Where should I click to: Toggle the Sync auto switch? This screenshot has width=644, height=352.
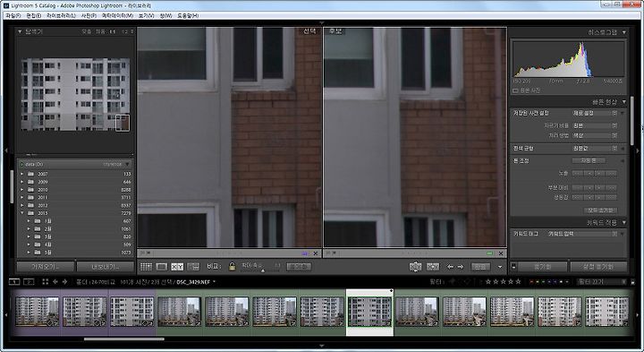513,267
